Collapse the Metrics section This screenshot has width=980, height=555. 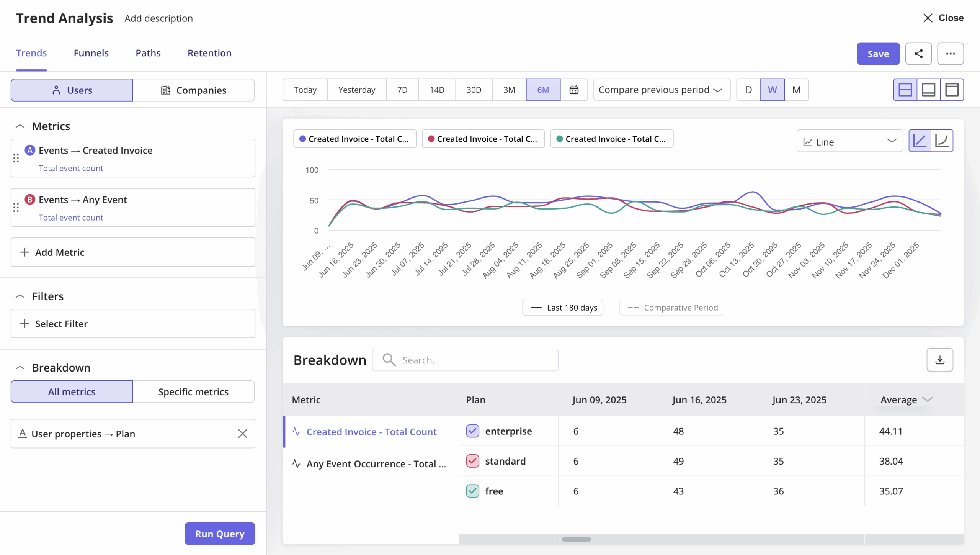[20, 126]
